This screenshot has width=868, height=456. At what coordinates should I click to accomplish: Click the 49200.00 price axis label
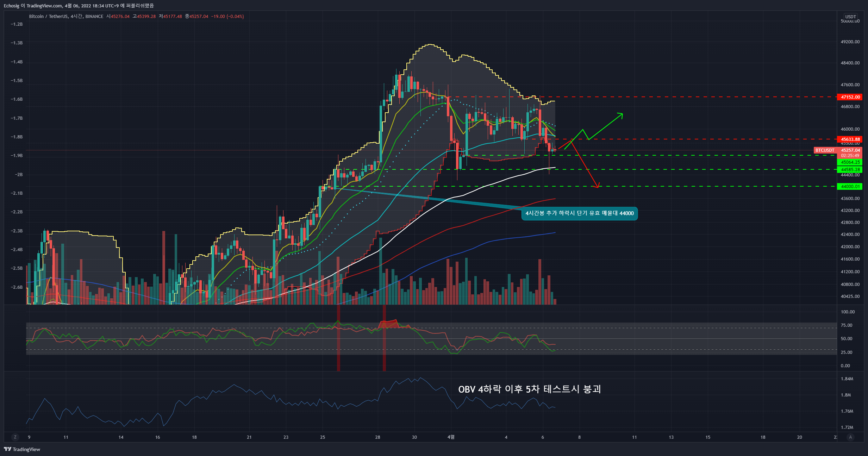[x=850, y=42]
